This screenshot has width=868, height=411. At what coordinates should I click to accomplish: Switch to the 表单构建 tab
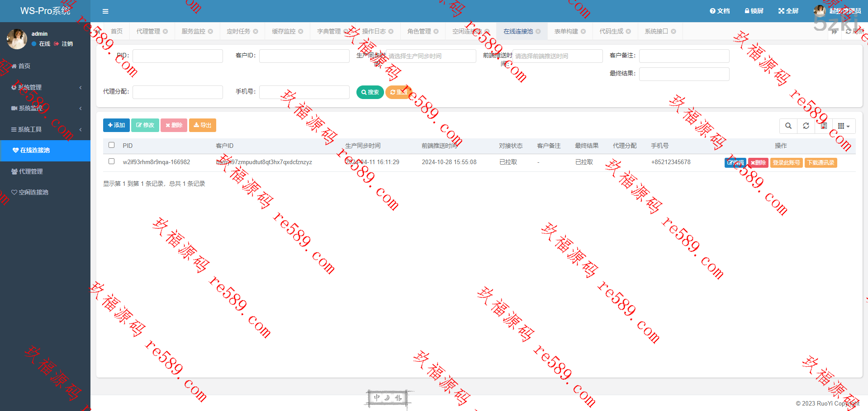566,31
